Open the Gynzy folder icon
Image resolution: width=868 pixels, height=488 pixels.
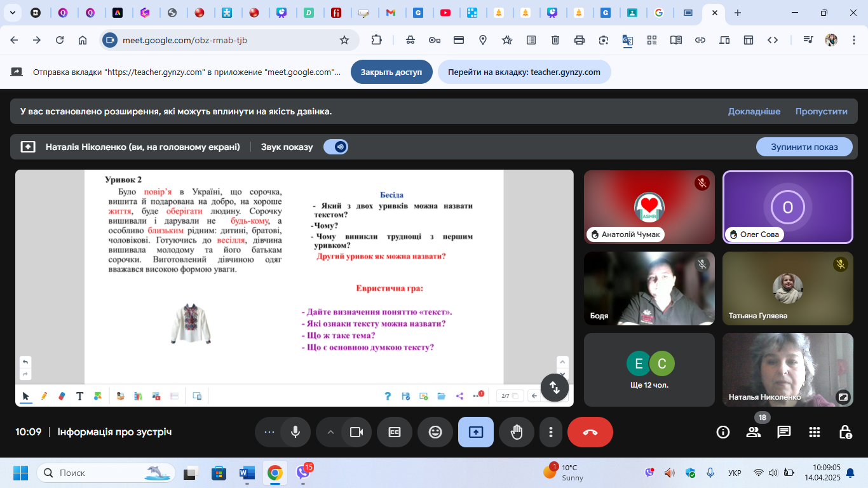click(x=441, y=396)
